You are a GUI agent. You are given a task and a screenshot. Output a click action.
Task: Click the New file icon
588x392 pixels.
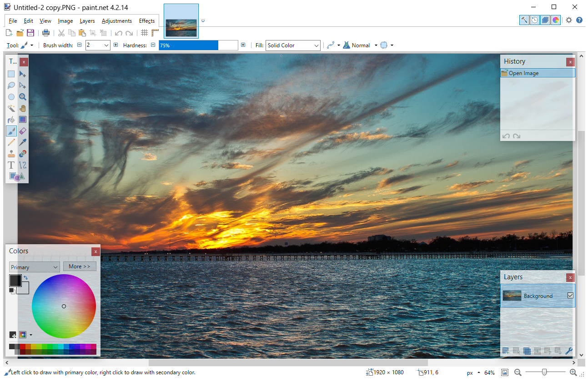(9, 33)
